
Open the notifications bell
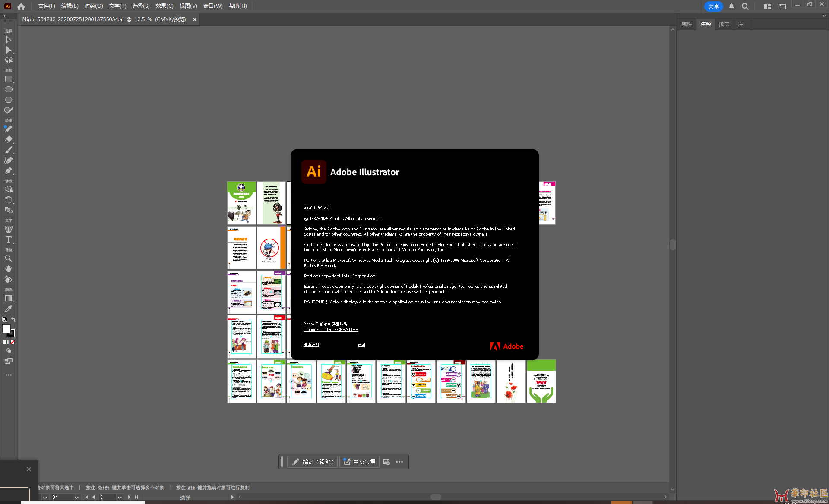pos(731,6)
